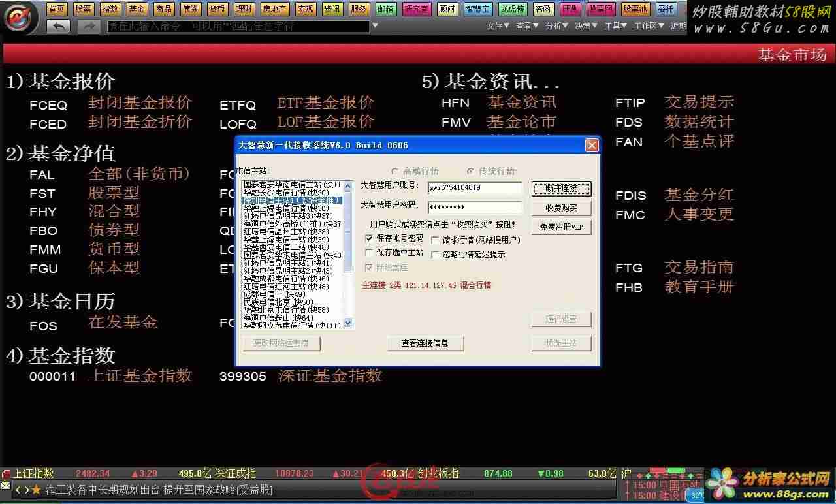This screenshot has height=504, width=836.
Task: Open the 研究室 toolbar button
Action: click(x=417, y=9)
